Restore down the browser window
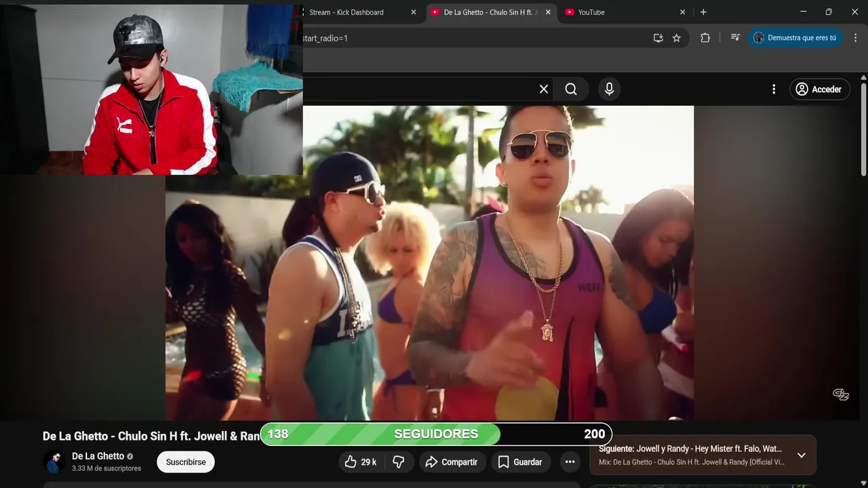868x488 pixels. pyautogui.click(x=829, y=12)
